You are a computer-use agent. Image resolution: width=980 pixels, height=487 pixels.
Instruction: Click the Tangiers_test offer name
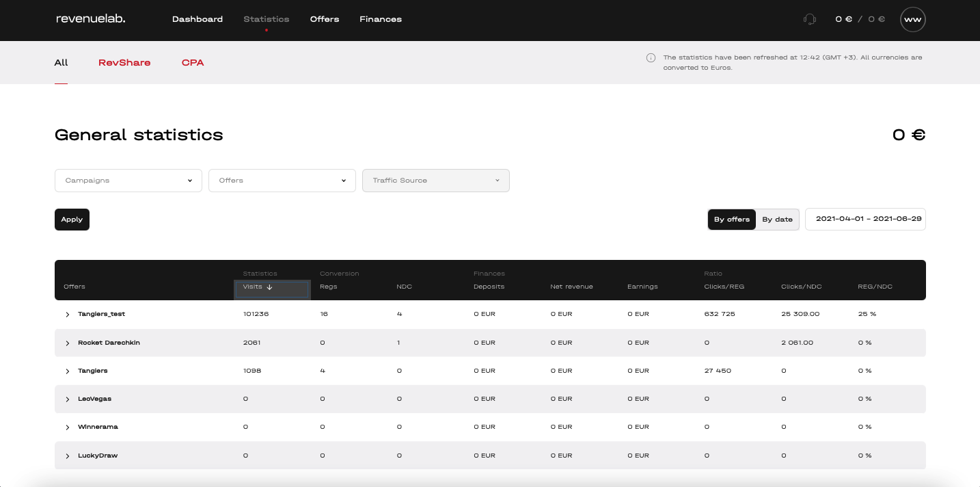101,314
